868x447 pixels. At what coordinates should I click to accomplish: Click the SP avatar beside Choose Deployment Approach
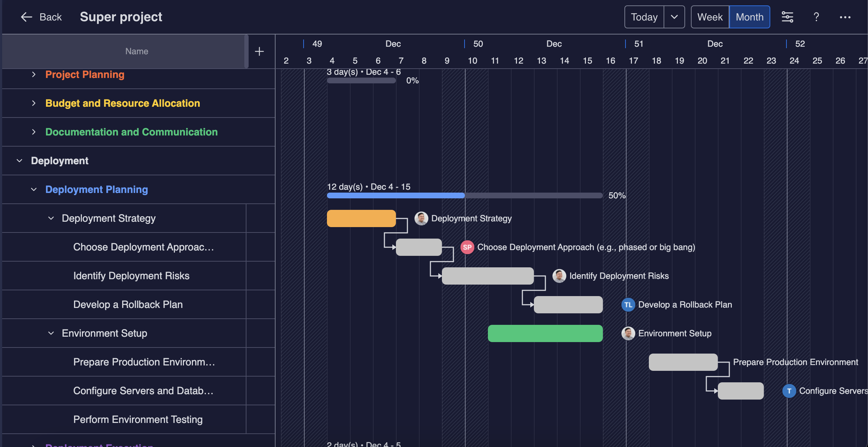pos(467,247)
